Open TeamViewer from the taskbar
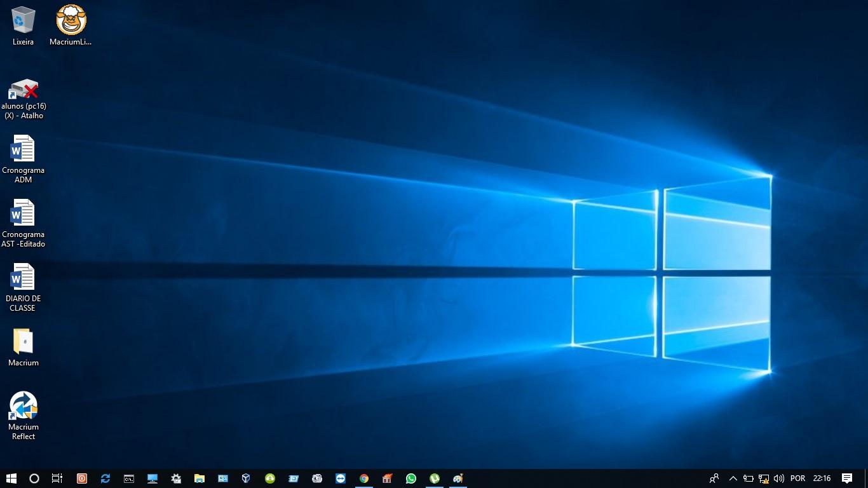This screenshot has width=868, height=488. point(341,478)
